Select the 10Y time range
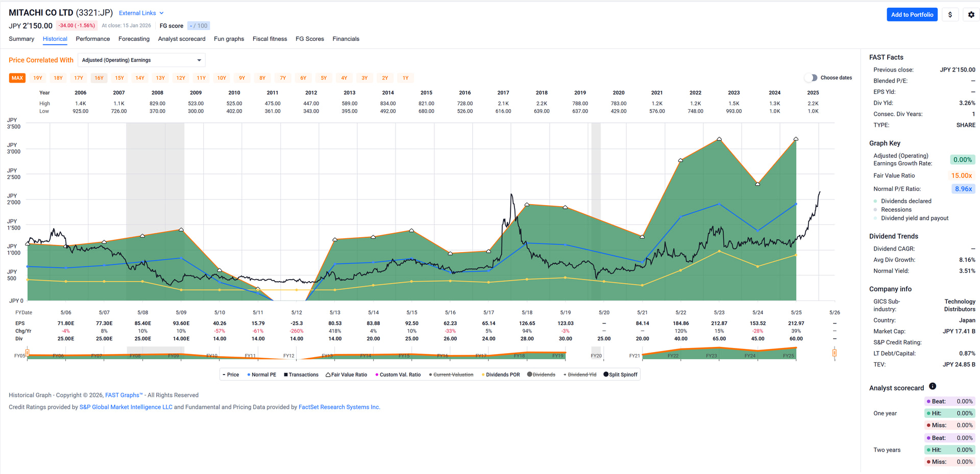The image size is (980, 474). coord(222,78)
